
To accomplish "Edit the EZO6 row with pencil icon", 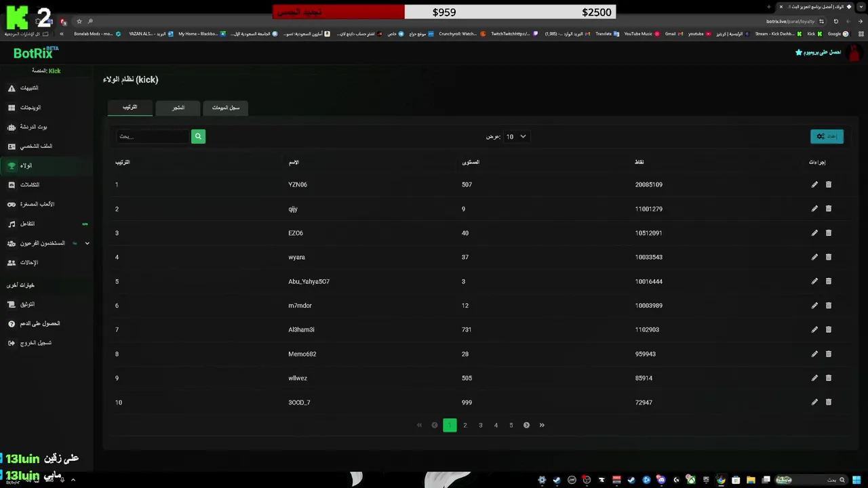I will point(814,232).
